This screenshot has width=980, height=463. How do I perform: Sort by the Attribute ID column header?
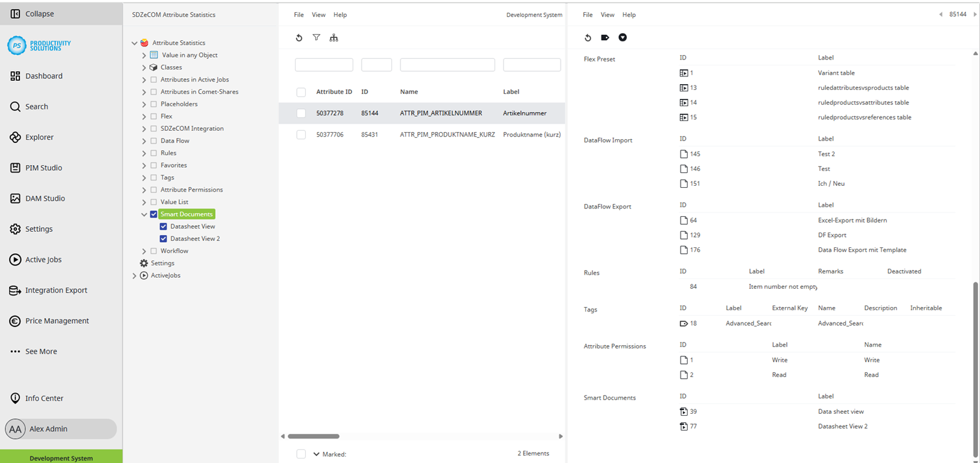point(334,92)
